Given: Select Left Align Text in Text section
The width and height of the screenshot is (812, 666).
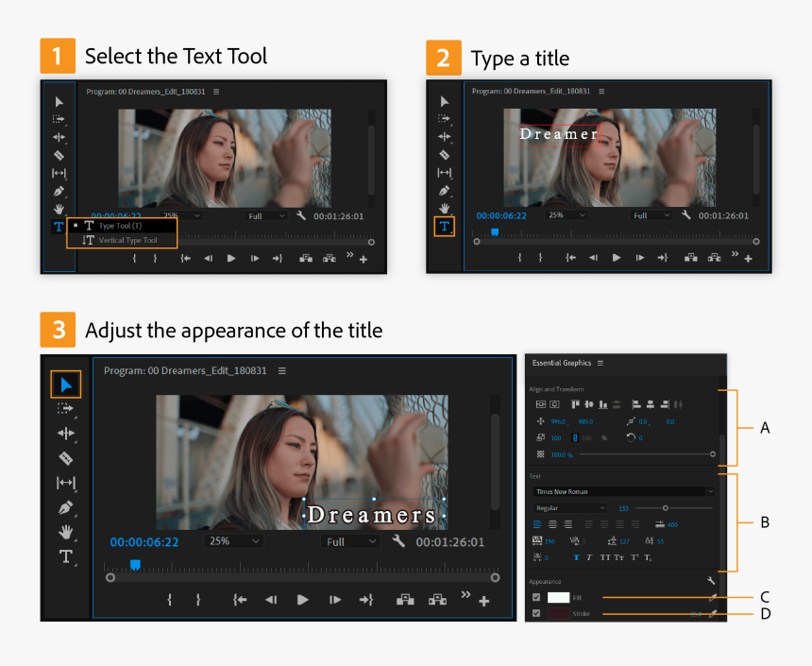Looking at the screenshot, I should tap(537, 524).
